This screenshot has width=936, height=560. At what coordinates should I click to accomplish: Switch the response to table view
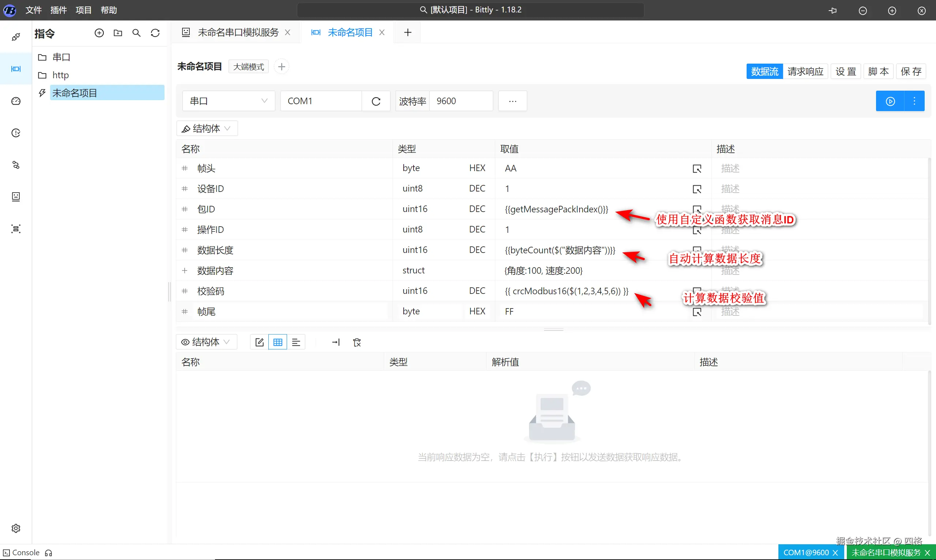(x=278, y=342)
